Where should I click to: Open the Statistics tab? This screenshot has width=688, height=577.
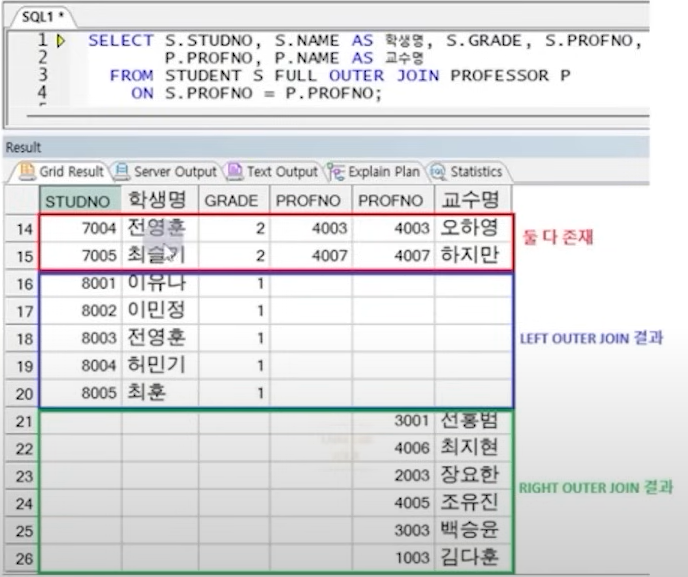[x=467, y=171]
